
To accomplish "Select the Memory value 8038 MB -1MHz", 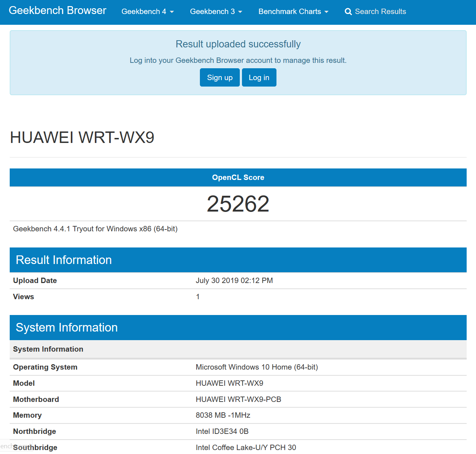I will (223, 415).
